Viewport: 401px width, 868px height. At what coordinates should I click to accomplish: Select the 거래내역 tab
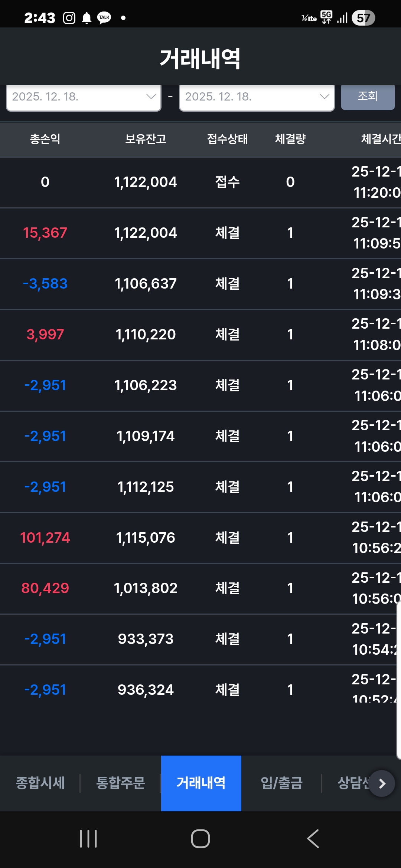click(201, 783)
